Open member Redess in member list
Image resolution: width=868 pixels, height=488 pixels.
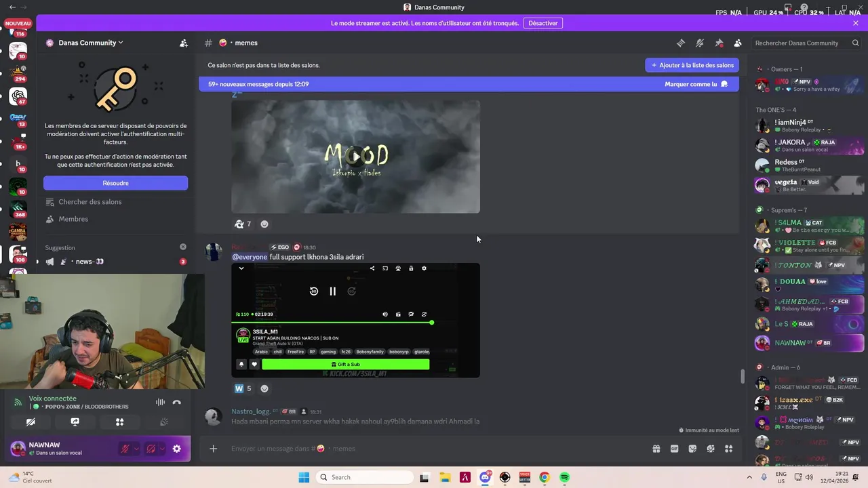point(810,165)
